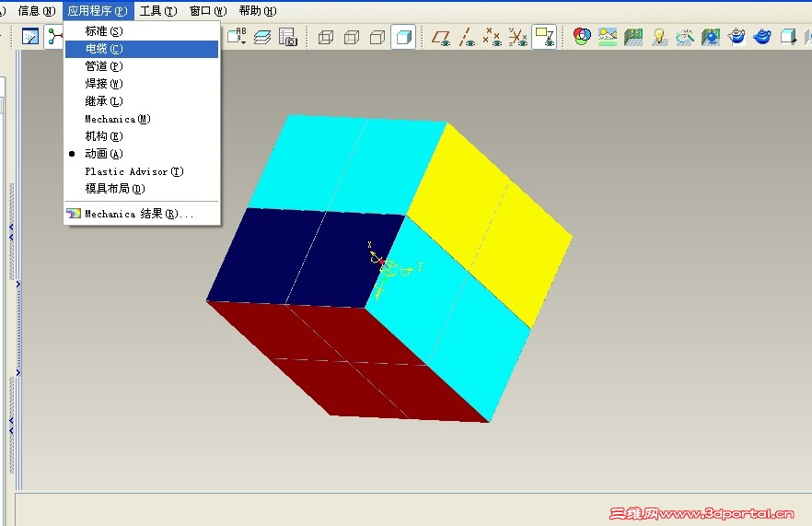Select the 动画(A) radio entry

point(142,154)
